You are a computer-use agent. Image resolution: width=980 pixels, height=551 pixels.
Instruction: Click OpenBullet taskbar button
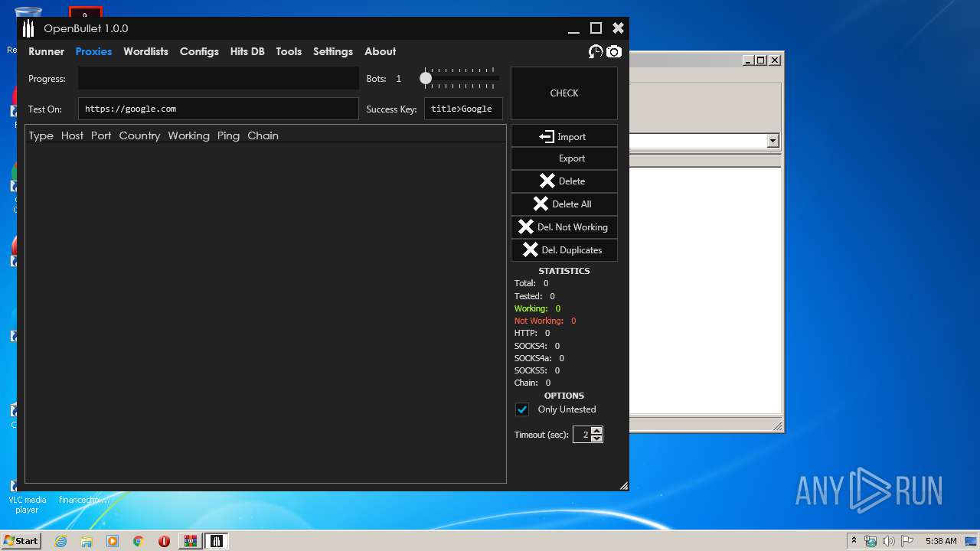pyautogui.click(x=217, y=541)
